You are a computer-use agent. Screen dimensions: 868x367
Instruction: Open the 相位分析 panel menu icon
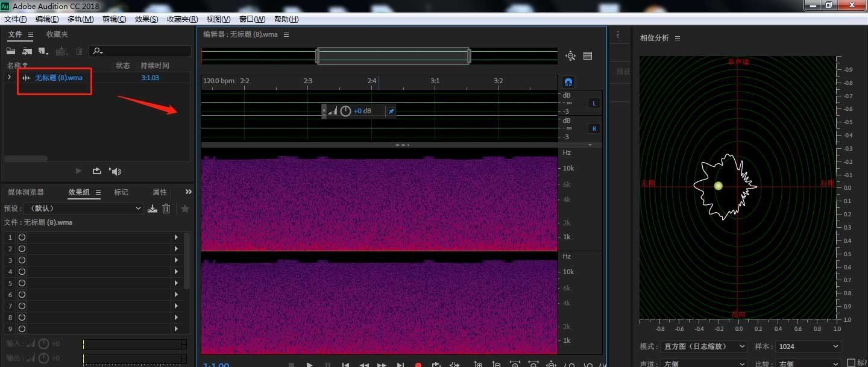(x=678, y=38)
